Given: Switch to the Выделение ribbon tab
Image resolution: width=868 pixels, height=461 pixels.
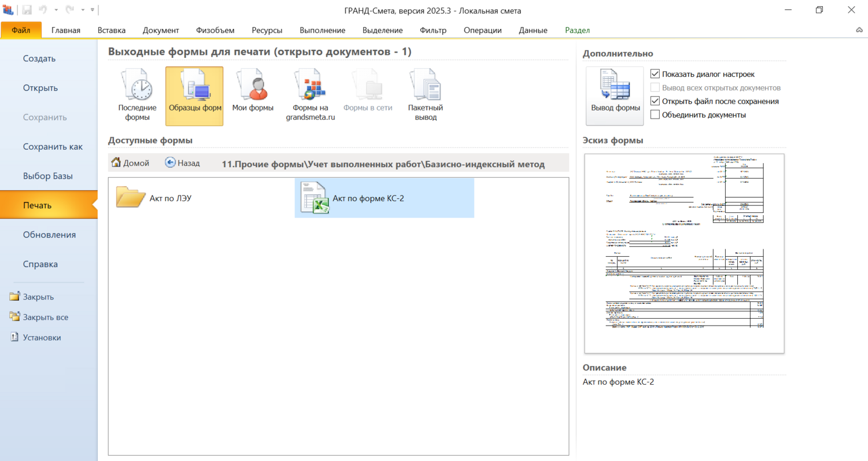Looking at the screenshot, I should tap(382, 30).
